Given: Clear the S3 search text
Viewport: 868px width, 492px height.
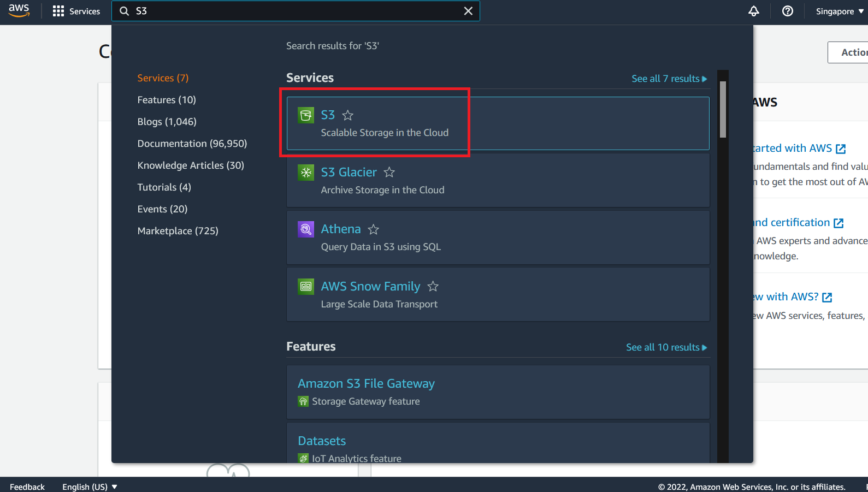Looking at the screenshot, I should pyautogui.click(x=468, y=11).
